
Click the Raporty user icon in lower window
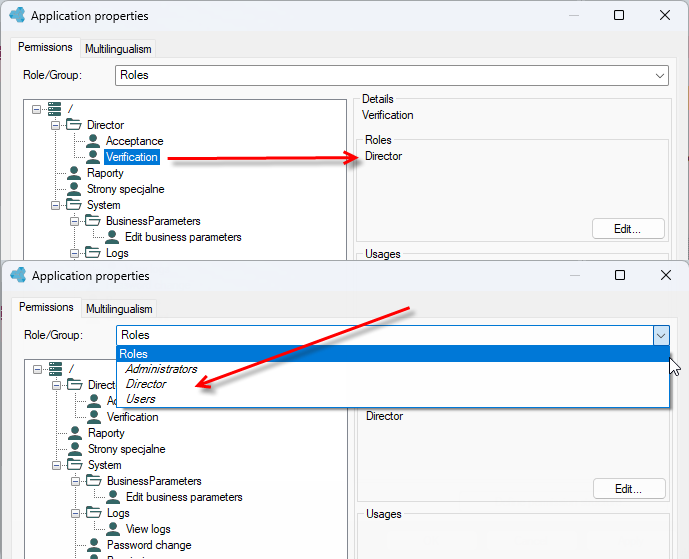click(x=75, y=433)
